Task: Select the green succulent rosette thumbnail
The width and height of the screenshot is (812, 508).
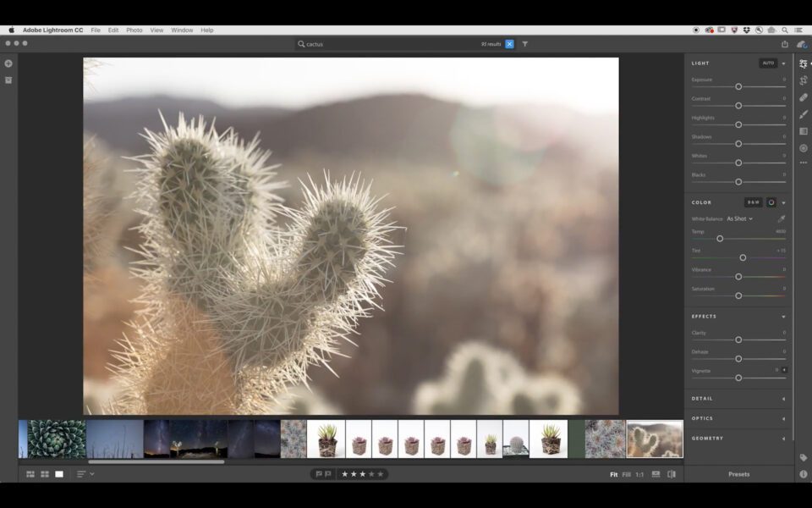Action: [x=57, y=439]
